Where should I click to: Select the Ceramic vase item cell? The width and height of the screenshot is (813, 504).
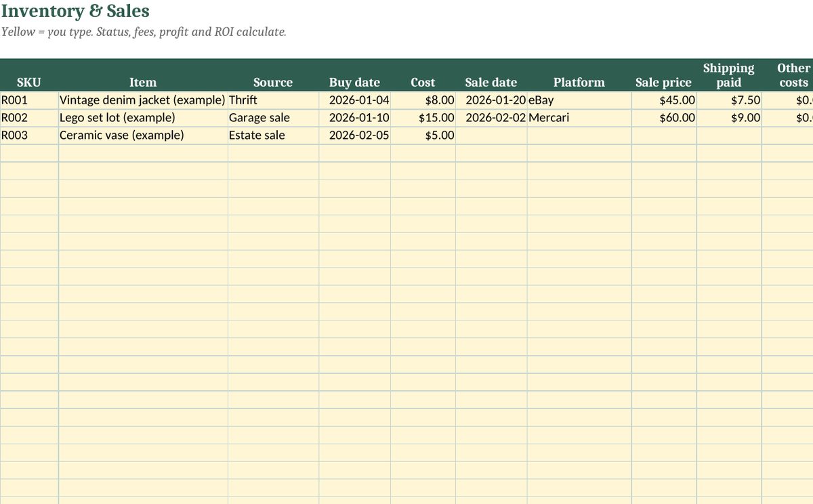pos(143,135)
